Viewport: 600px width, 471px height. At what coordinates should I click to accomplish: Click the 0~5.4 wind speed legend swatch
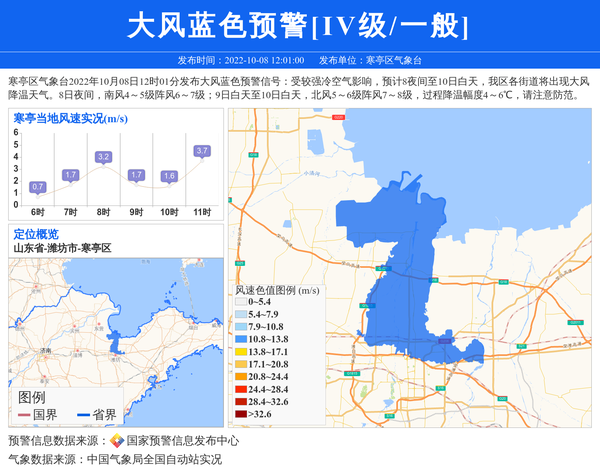click(x=240, y=301)
